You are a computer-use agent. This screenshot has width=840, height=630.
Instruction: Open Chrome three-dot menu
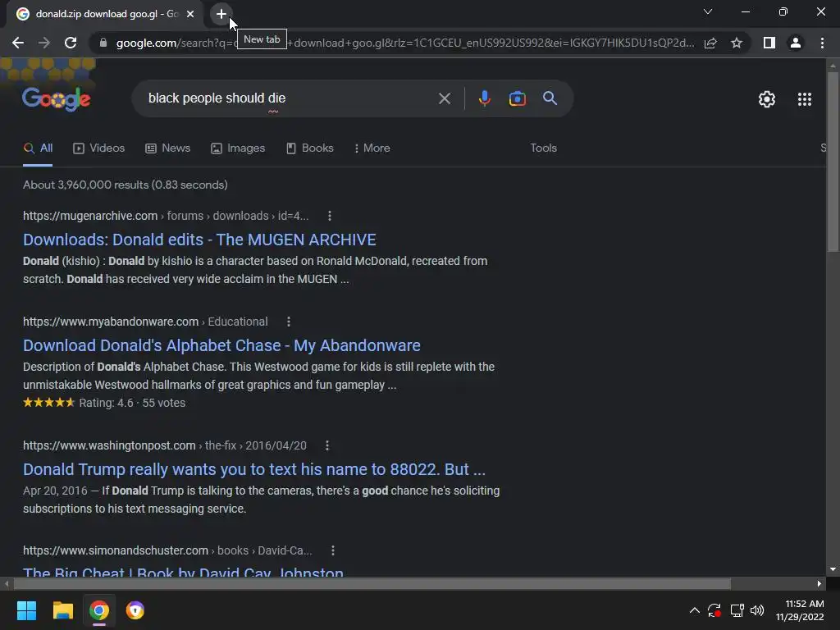pyautogui.click(x=822, y=43)
